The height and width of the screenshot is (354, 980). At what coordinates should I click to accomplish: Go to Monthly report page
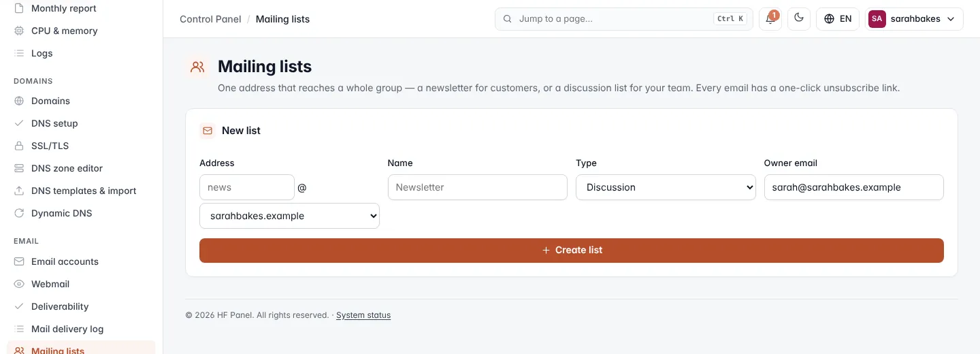pyautogui.click(x=81, y=8)
